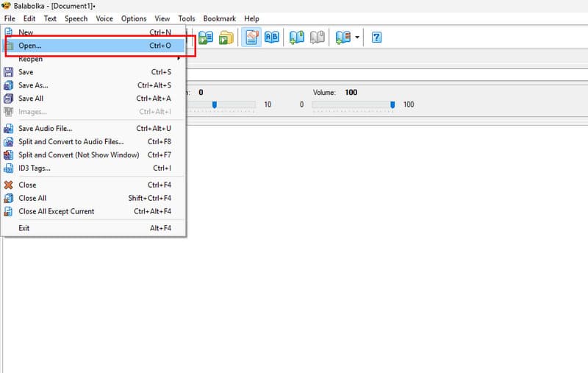
Task: Click the slider handle left of Volume
Action: tap(215, 105)
